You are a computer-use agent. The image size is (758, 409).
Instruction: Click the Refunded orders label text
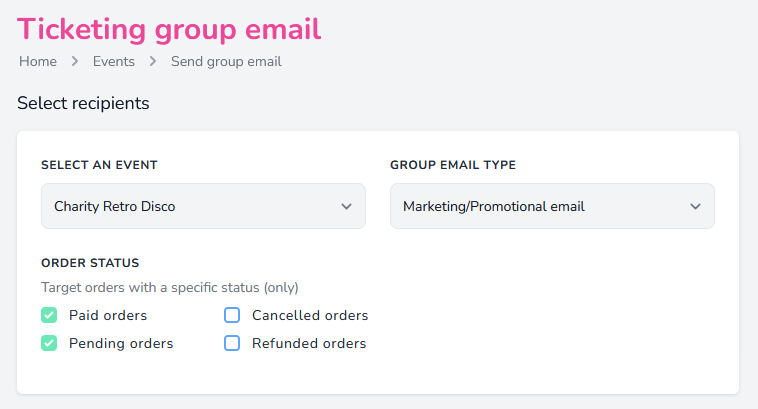click(309, 343)
